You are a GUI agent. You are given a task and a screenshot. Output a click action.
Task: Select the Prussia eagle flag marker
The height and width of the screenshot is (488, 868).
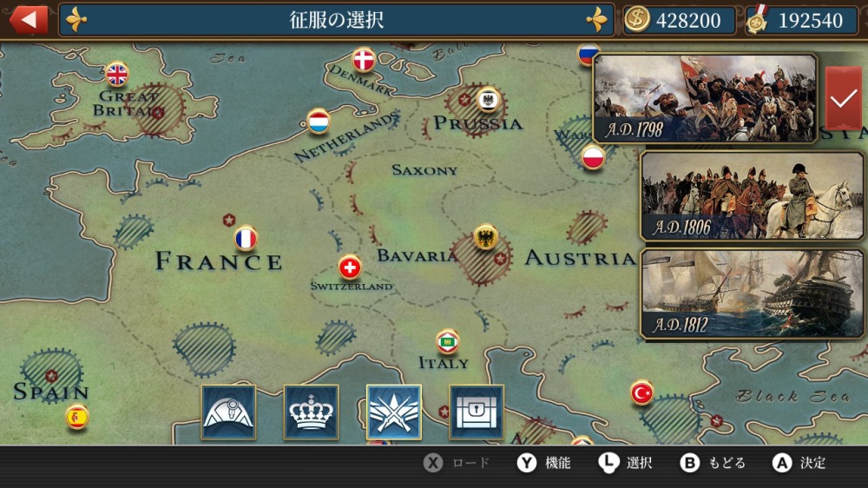(x=488, y=100)
